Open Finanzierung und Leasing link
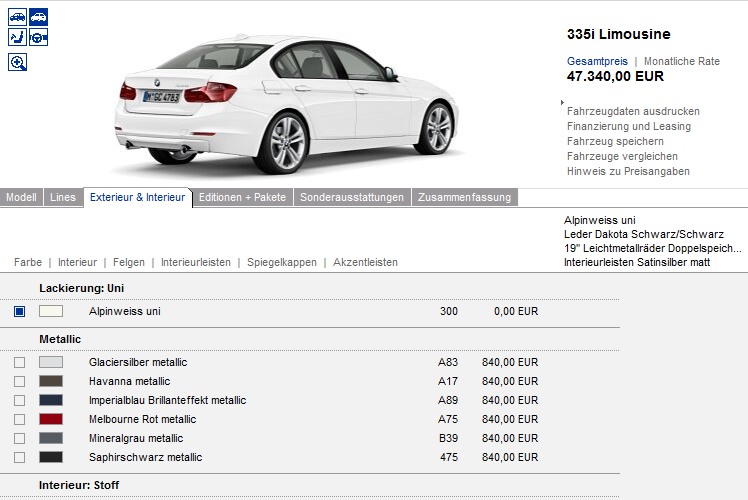 (x=628, y=126)
